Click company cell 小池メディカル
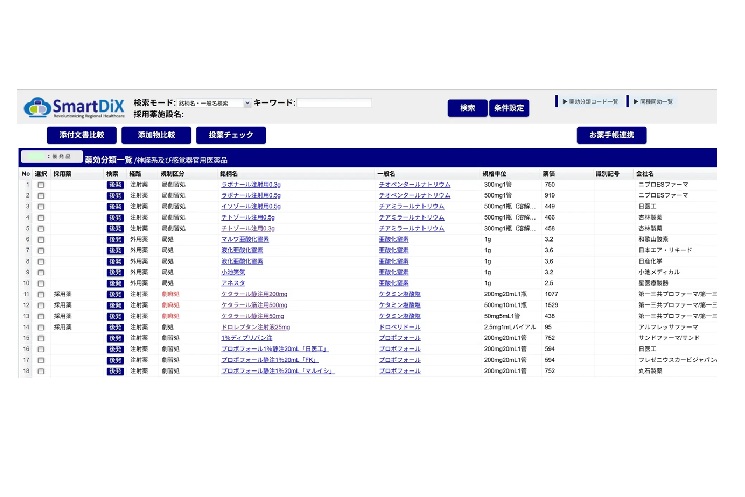This screenshot has width=745, height=497. pos(659,272)
